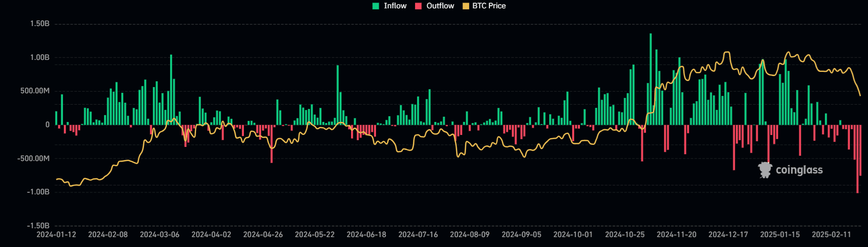The width and height of the screenshot is (868, 247).
Task: Click the 2024-03-06 date axis label
Action: coord(160,234)
